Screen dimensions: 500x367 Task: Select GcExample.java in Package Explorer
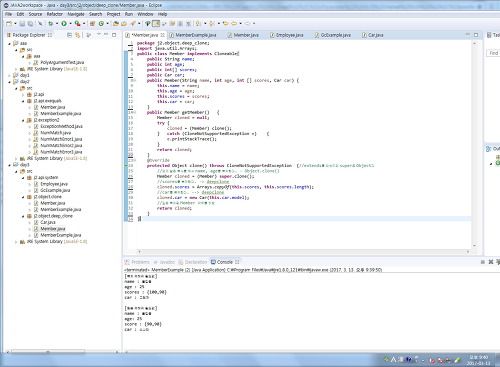tap(52, 190)
